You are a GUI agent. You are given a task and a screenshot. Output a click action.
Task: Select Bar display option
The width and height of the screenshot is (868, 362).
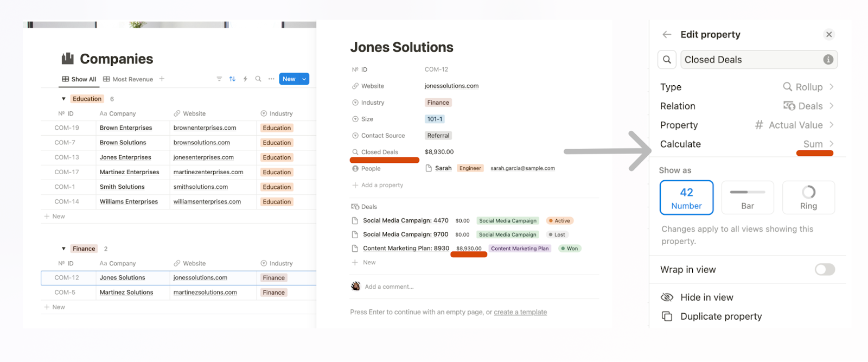(x=748, y=198)
